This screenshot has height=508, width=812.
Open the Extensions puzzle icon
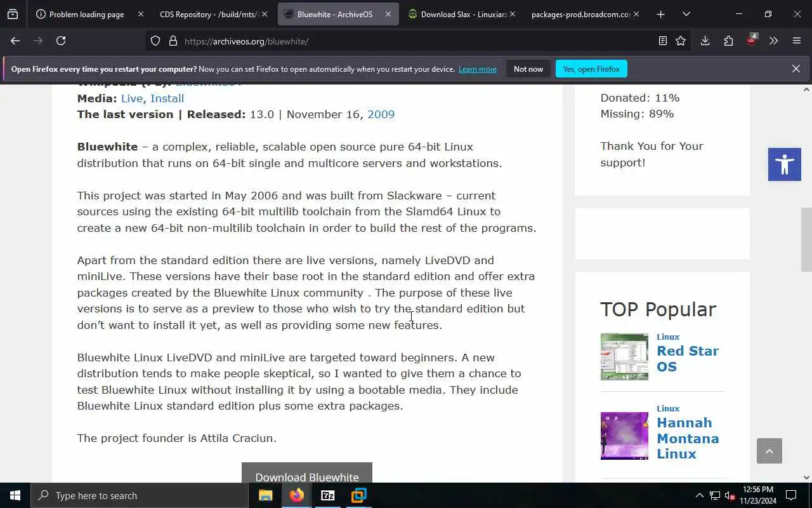pos(728,41)
